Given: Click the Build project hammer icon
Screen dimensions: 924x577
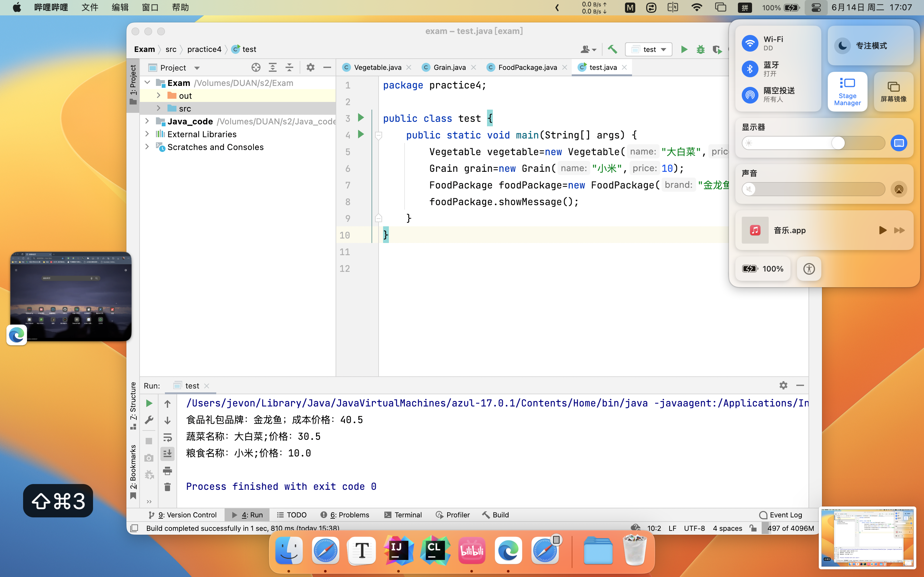Looking at the screenshot, I should click(x=612, y=49).
